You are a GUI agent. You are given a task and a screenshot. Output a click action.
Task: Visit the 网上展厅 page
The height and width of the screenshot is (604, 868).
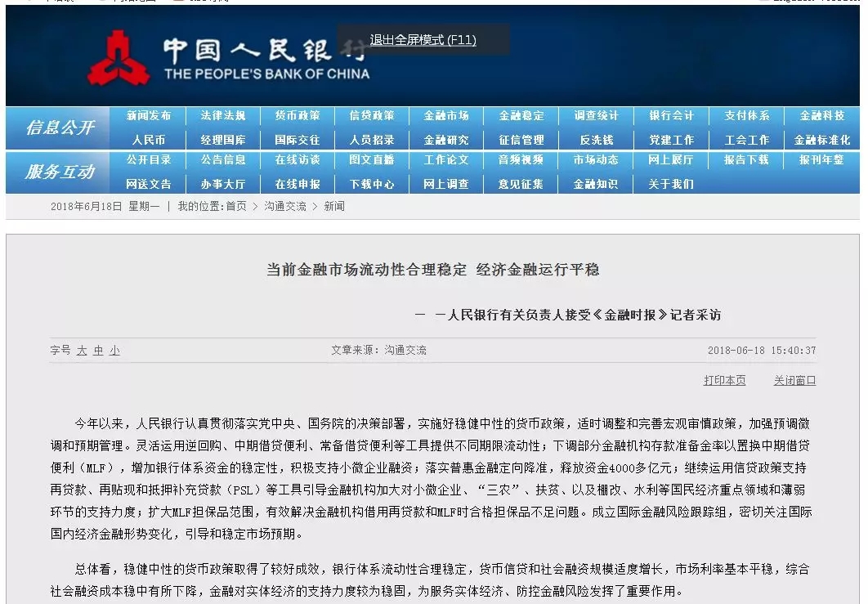[x=672, y=160]
